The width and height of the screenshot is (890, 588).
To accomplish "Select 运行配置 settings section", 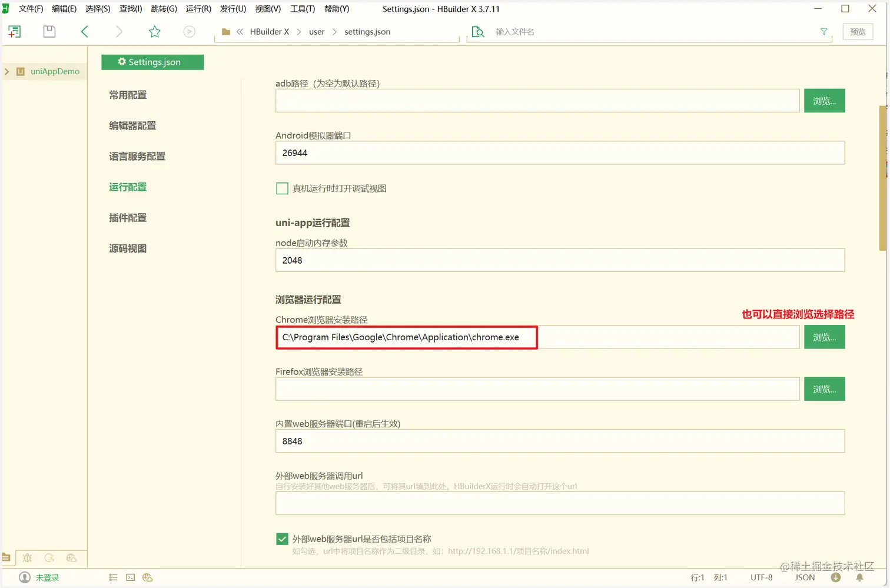I will 128,187.
